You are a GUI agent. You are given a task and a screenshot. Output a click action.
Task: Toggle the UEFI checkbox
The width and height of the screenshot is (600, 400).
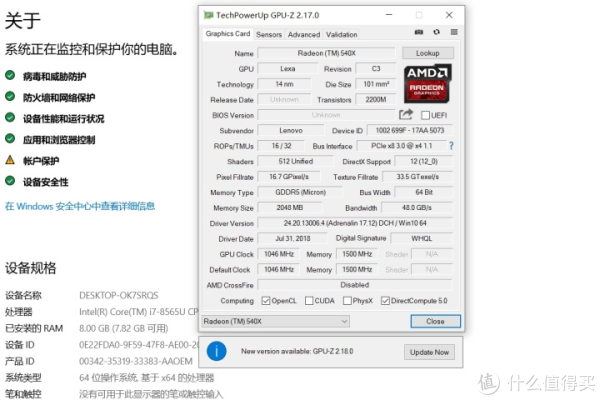425,115
